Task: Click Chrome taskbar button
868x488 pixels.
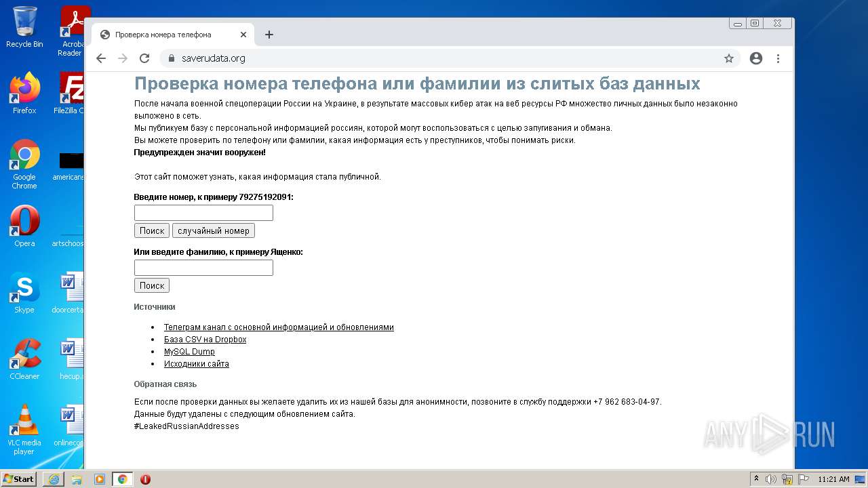Action: coord(123,479)
